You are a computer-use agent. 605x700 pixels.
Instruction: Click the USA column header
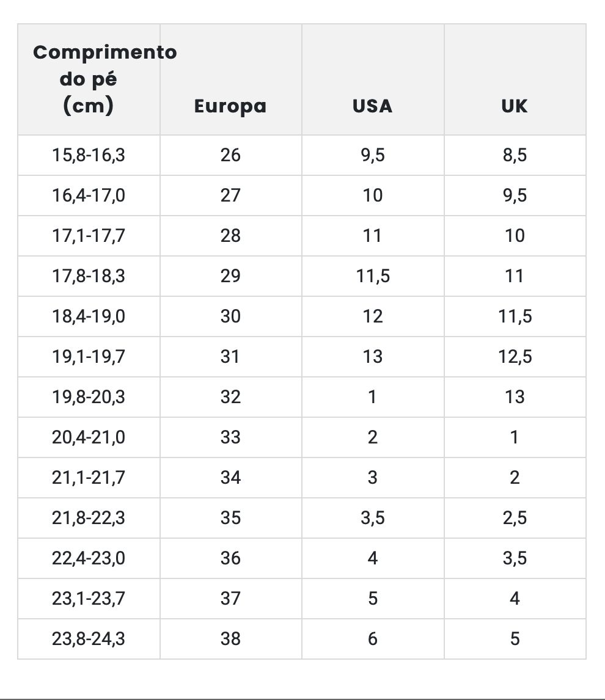tap(372, 106)
